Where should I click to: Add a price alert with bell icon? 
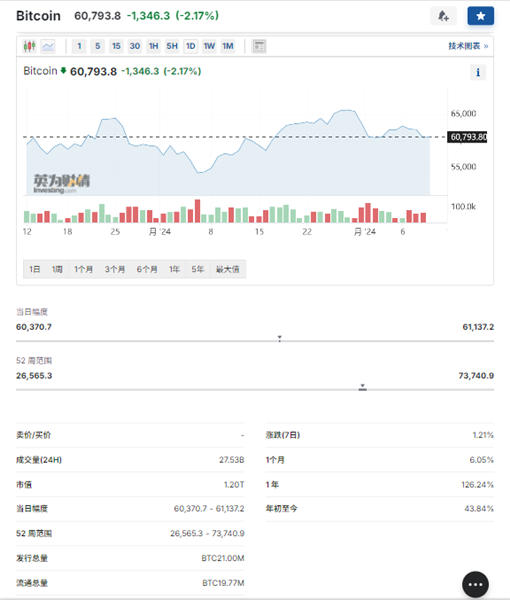(x=443, y=16)
